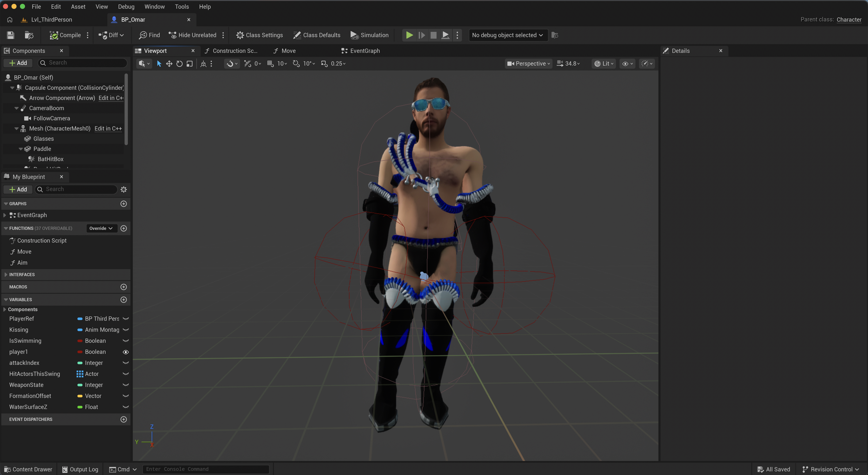Choose the Scale tool

(x=189, y=64)
